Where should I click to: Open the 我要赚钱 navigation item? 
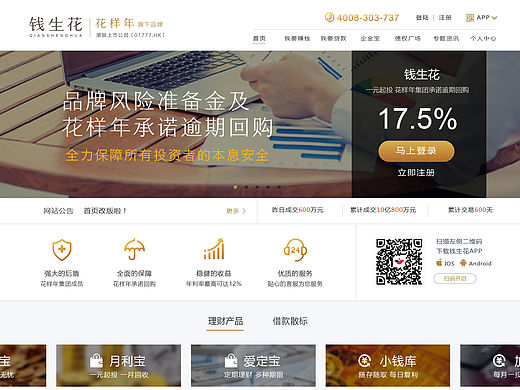[x=297, y=39]
